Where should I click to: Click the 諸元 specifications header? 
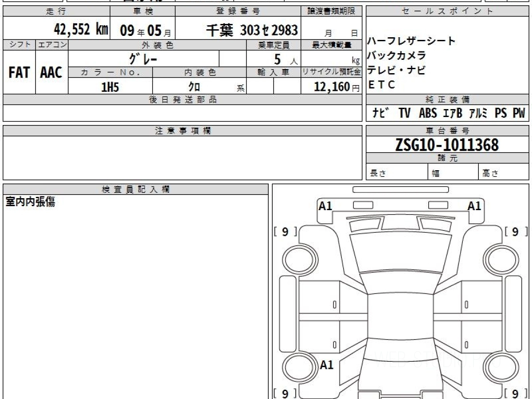point(447,158)
